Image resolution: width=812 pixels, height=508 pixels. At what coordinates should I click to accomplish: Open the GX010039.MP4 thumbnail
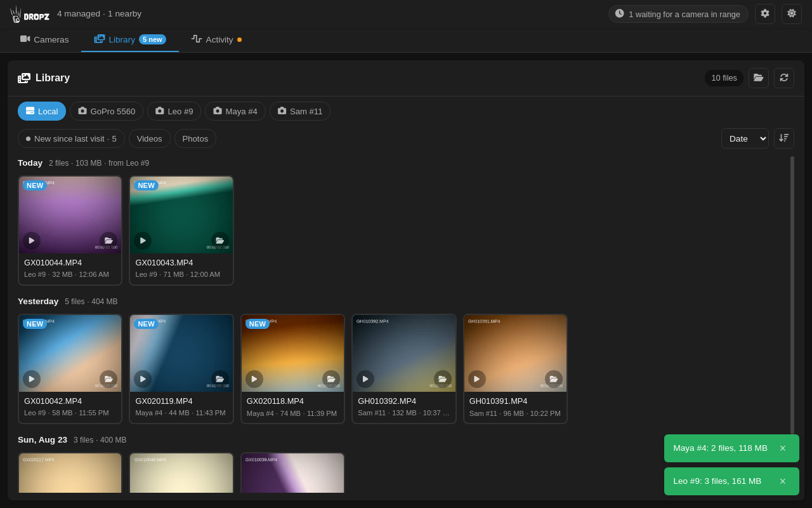(x=292, y=473)
